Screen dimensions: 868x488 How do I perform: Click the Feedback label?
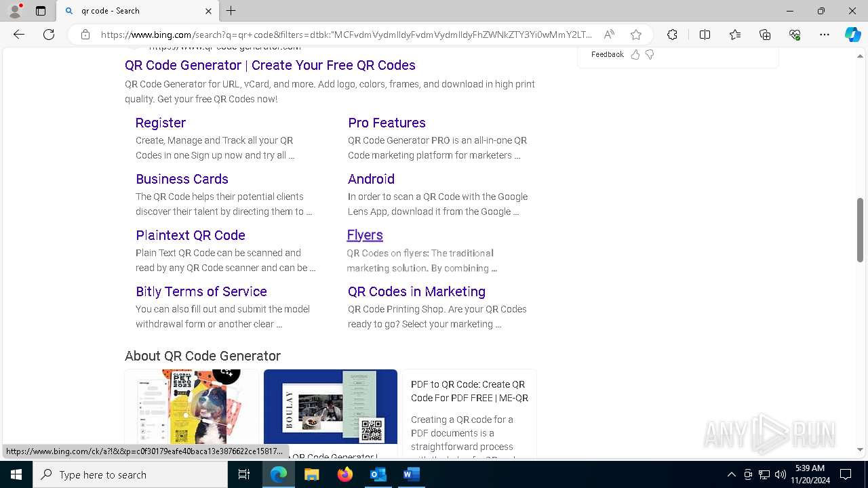pos(607,54)
